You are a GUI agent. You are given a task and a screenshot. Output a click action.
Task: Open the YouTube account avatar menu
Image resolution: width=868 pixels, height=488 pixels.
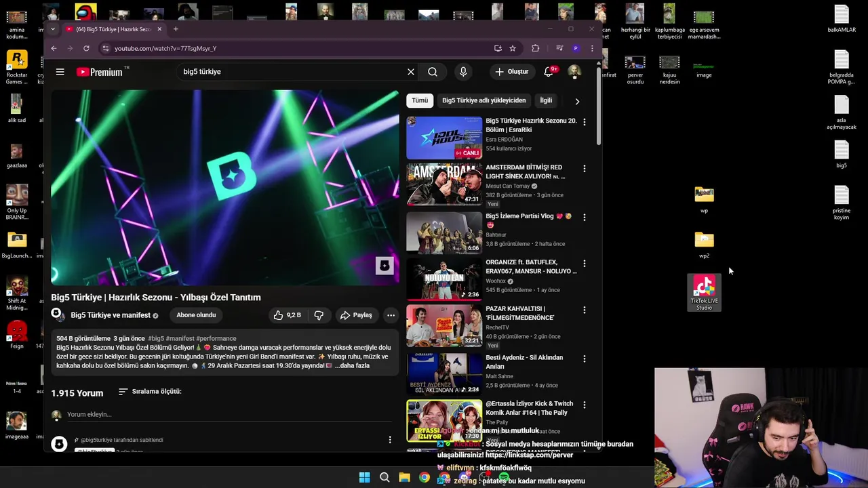click(574, 72)
